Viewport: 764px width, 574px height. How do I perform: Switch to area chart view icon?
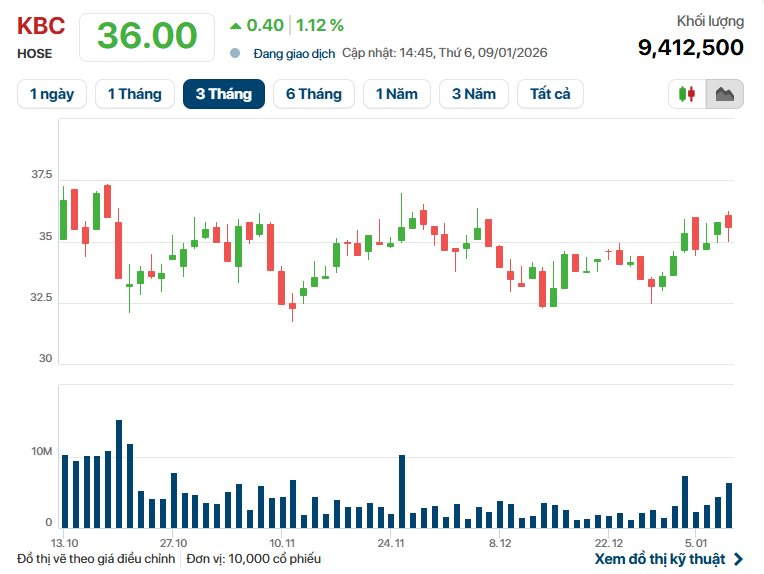(x=725, y=94)
